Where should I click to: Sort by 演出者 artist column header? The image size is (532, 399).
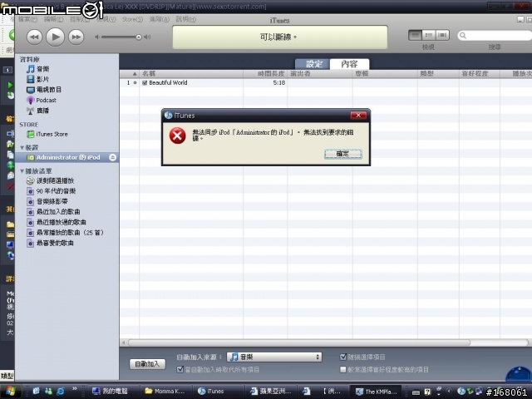click(320, 74)
